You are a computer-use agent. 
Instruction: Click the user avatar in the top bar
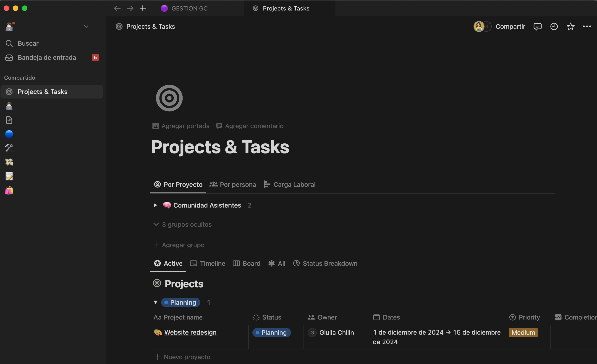coord(479,26)
